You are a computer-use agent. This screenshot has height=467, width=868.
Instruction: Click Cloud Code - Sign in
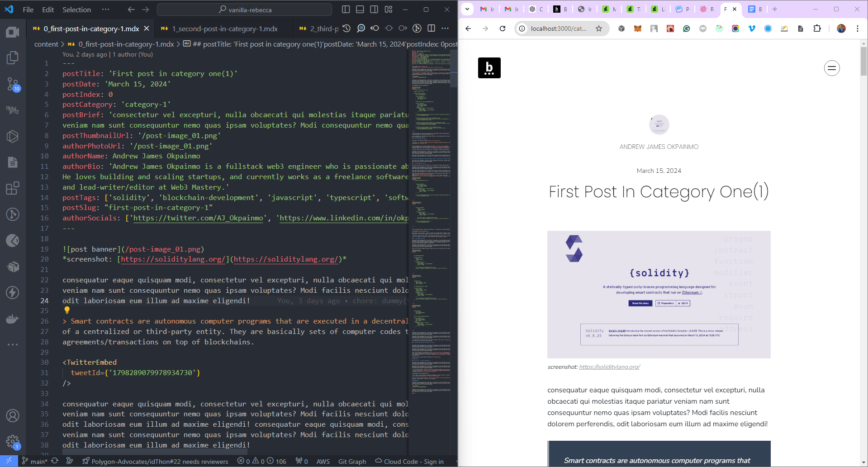[x=409, y=461]
